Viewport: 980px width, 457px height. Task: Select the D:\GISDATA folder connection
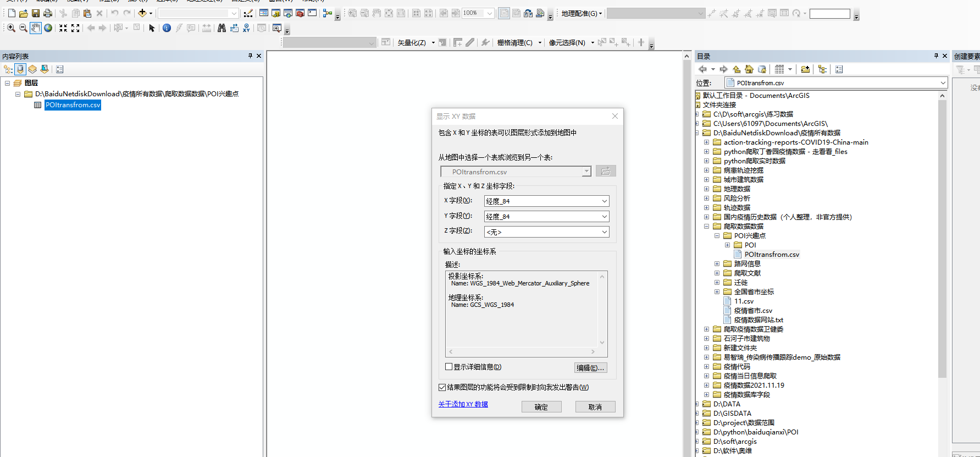[x=732, y=413]
